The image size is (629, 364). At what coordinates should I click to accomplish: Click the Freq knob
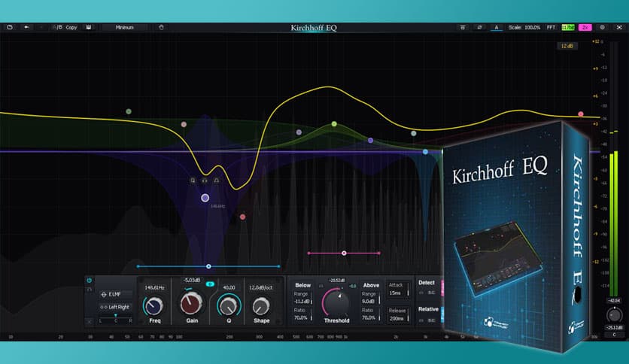153,306
